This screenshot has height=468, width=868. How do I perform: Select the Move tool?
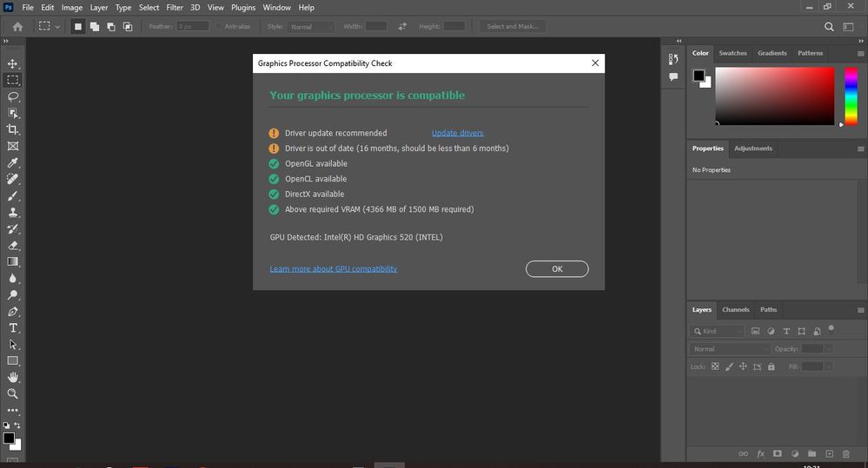tap(13, 63)
